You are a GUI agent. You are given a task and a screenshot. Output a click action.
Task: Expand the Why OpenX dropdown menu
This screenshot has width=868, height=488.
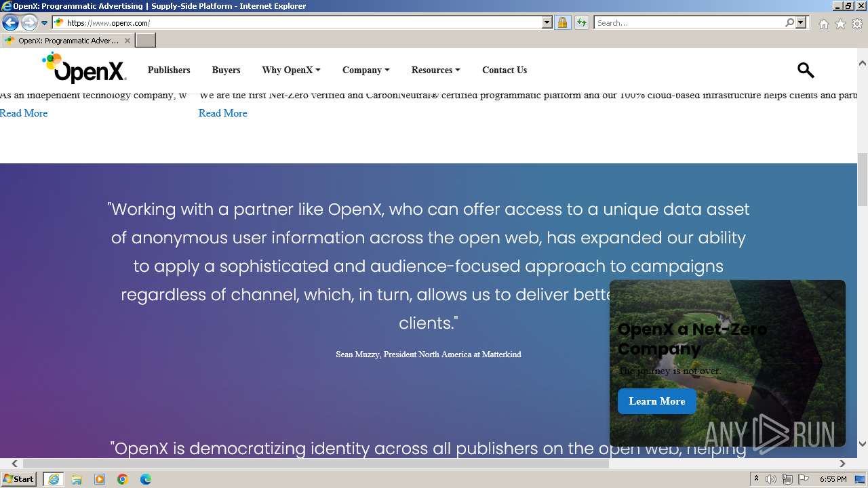point(291,70)
